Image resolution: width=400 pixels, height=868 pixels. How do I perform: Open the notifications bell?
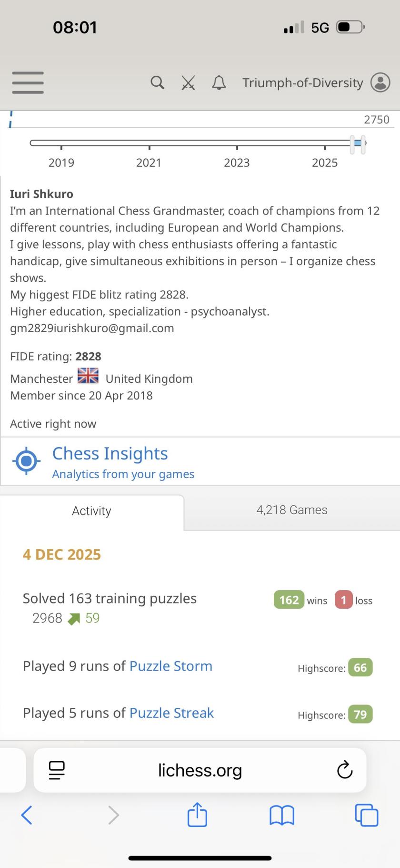point(219,83)
